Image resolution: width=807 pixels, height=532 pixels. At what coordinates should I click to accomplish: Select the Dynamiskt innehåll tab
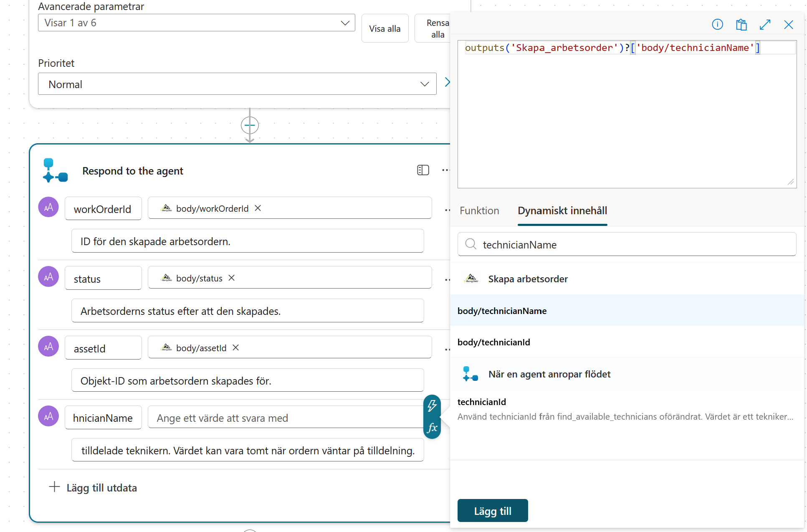[562, 210]
